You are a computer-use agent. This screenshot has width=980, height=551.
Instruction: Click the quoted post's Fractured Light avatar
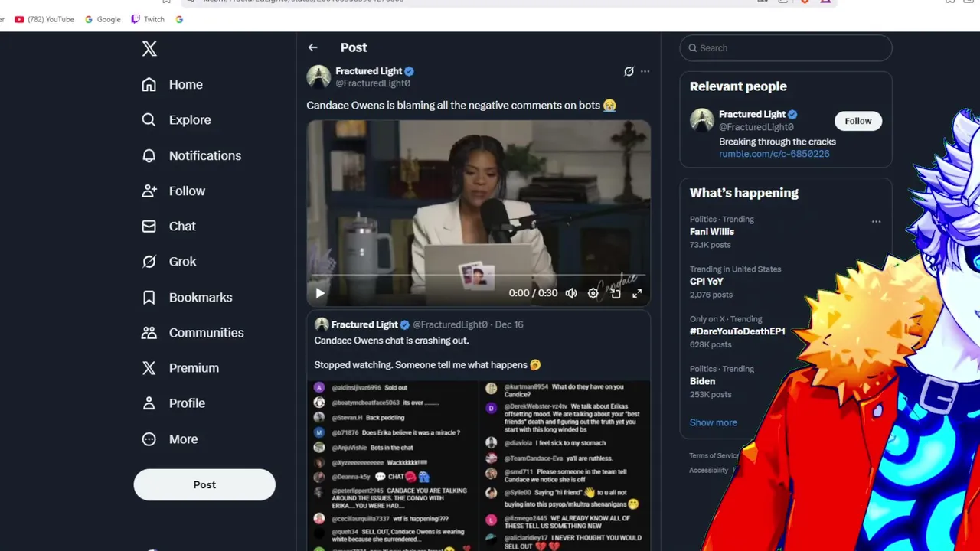point(322,324)
